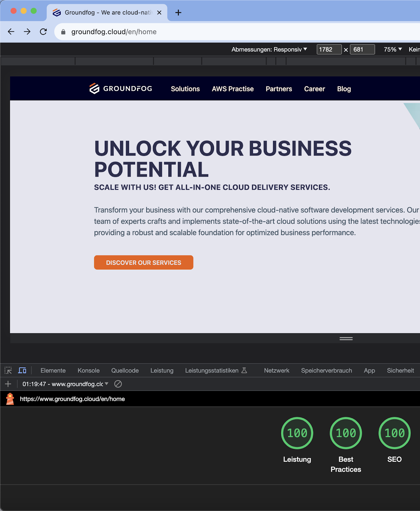
Task: Click the browser forward arrow
Action: click(27, 32)
